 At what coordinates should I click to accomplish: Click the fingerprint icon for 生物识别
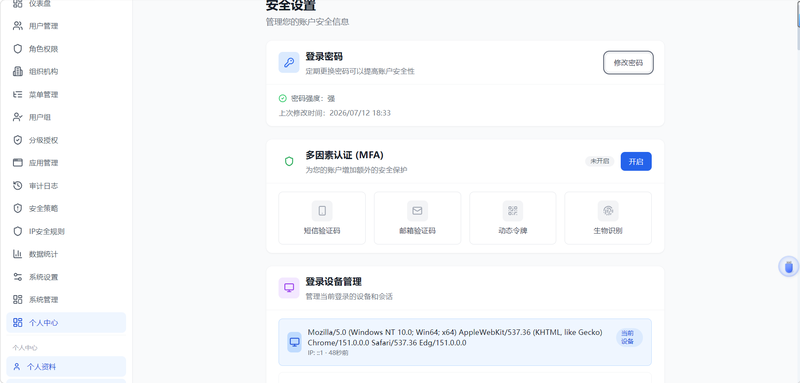pyautogui.click(x=608, y=211)
